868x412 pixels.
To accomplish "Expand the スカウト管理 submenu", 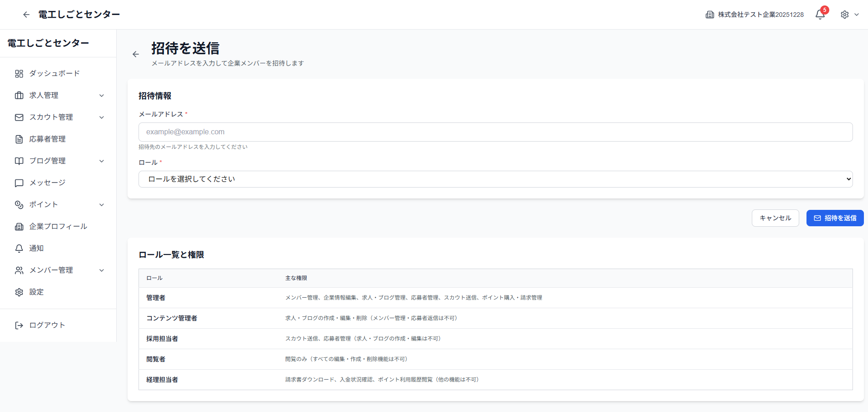I will (102, 117).
